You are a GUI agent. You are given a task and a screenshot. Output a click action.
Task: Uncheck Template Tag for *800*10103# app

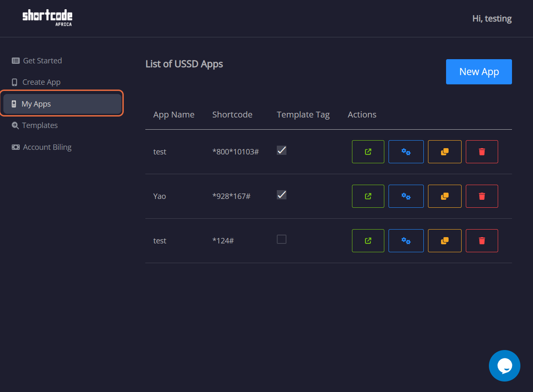point(281,150)
